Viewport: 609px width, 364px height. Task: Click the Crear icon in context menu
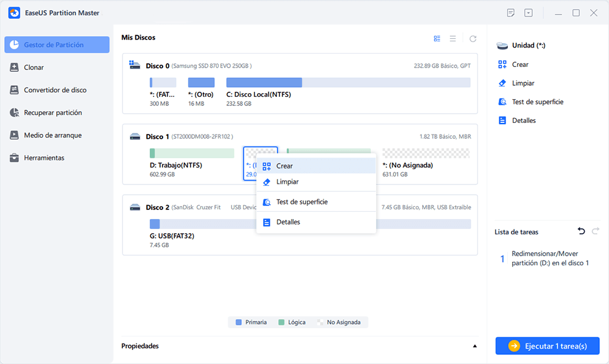267,166
